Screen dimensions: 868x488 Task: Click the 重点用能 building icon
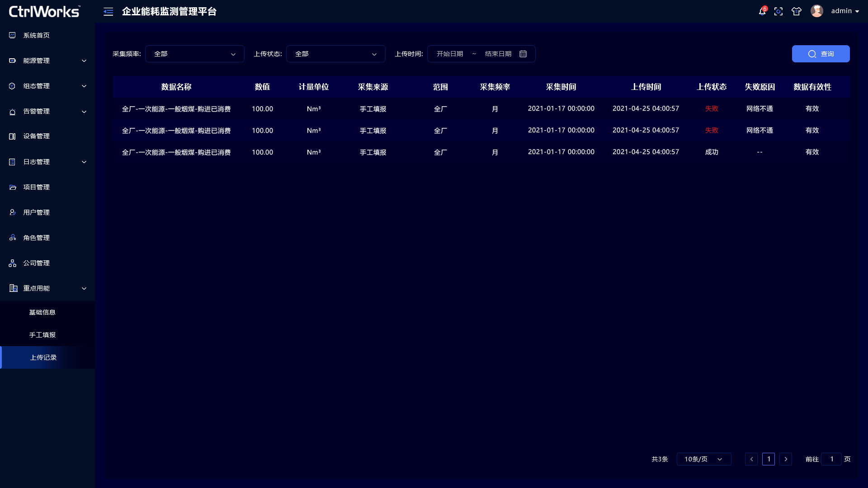click(x=14, y=288)
